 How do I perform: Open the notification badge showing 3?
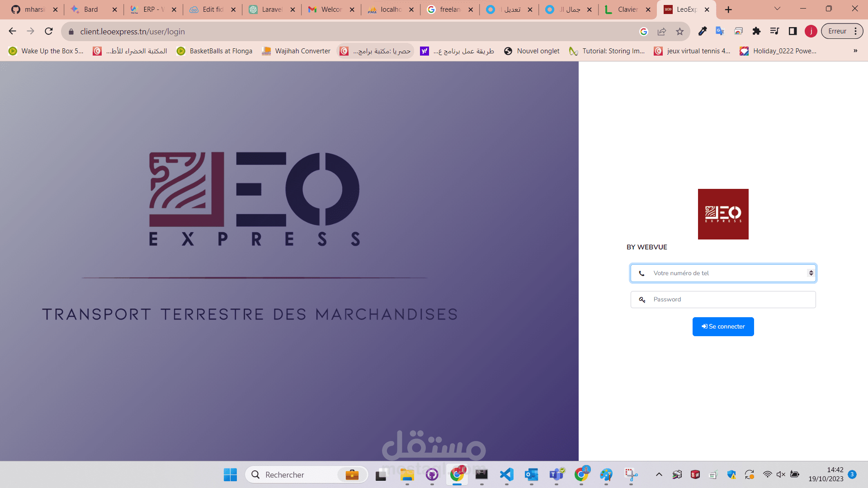(x=852, y=474)
